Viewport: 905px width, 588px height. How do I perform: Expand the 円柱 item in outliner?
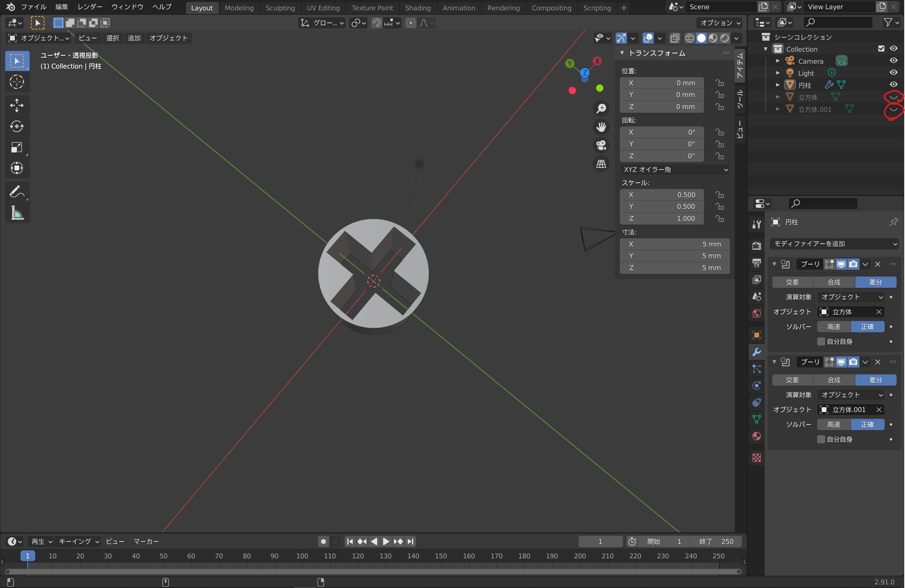pyautogui.click(x=778, y=85)
